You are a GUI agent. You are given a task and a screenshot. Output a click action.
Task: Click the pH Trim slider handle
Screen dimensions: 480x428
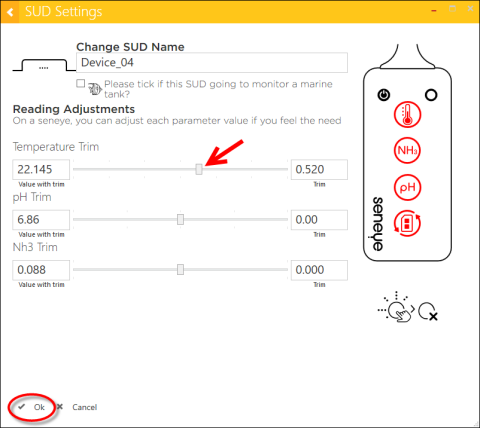pyautogui.click(x=180, y=219)
